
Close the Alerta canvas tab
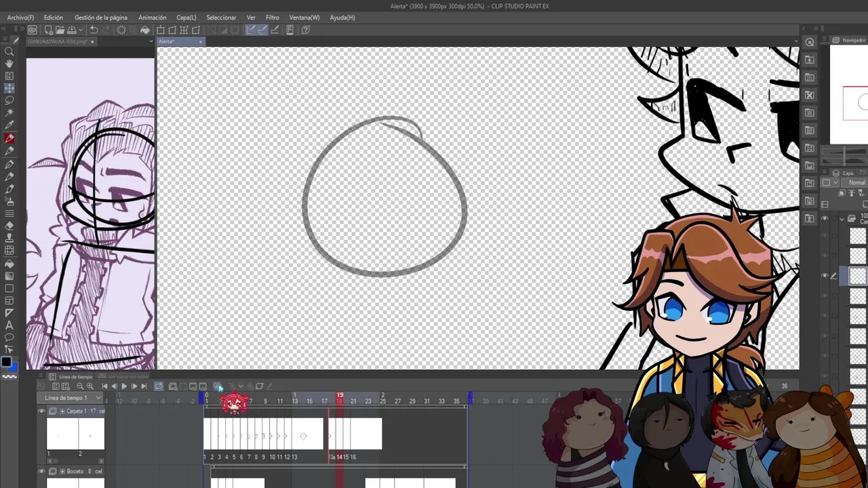(x=200, y=41)
